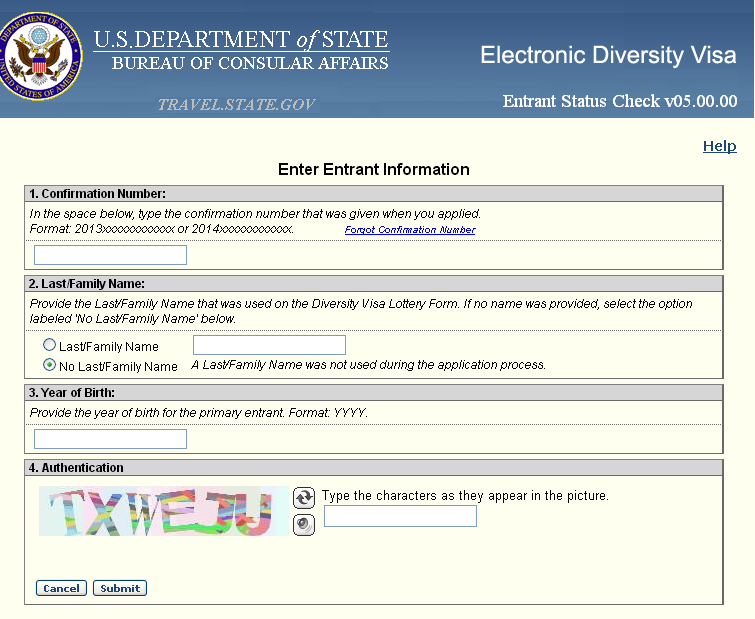Image resolution: width=755 pixels, height=619 pixels.
Task: Click the U.S. Department of State title
Action: [x=241, y=39]
